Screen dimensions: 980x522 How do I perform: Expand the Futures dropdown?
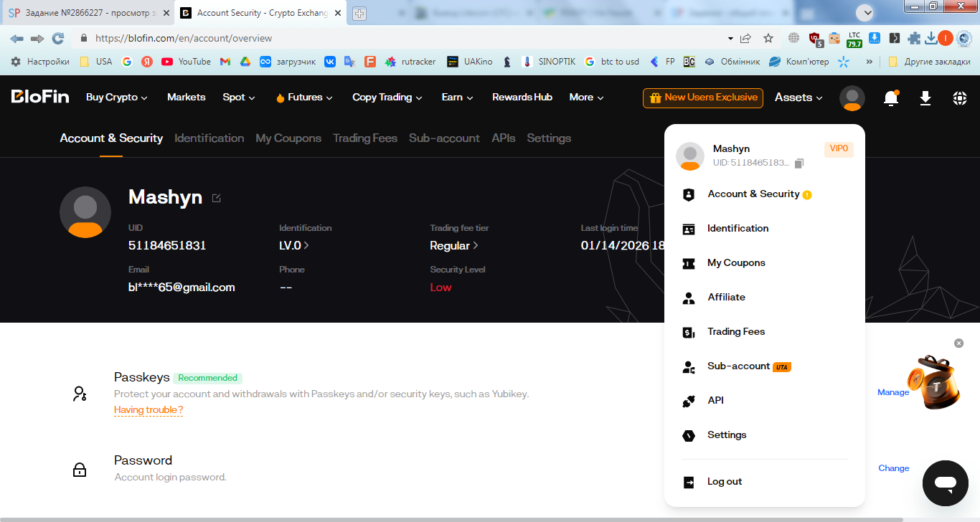pyautogui.click(x=304, y=98)
